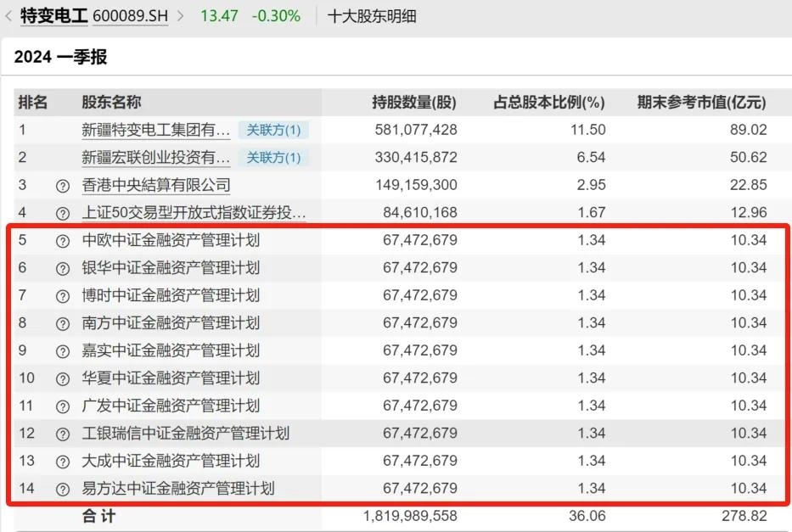792x532 pixels.
Task: Click total shares 1,819,989,558
Action: pos(410,517)
